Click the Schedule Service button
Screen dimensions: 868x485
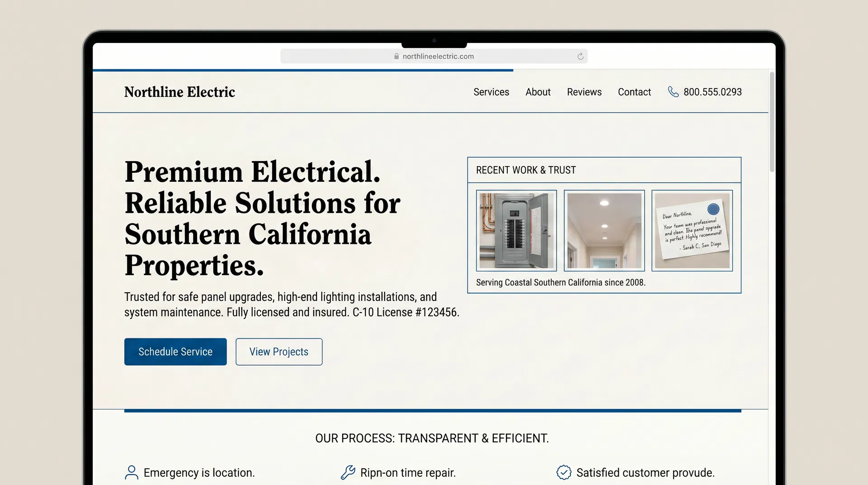pyautogui.click(x=175, y=352)
